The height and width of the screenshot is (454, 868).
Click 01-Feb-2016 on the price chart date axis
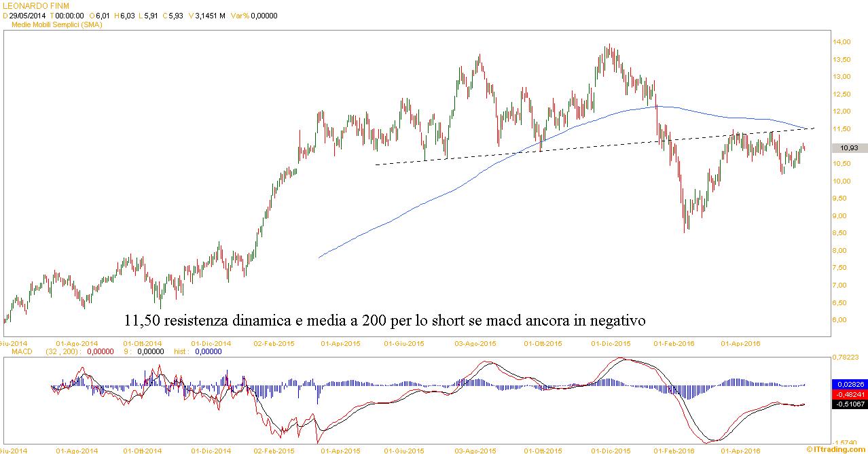674,343
